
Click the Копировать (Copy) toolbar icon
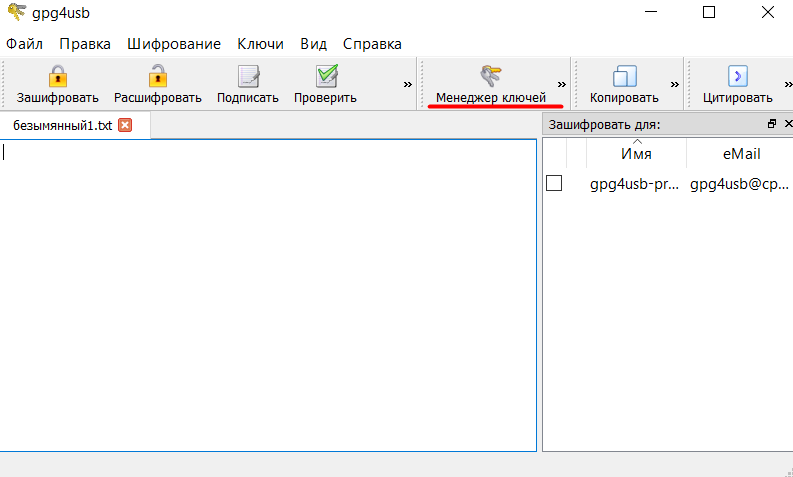624,78
